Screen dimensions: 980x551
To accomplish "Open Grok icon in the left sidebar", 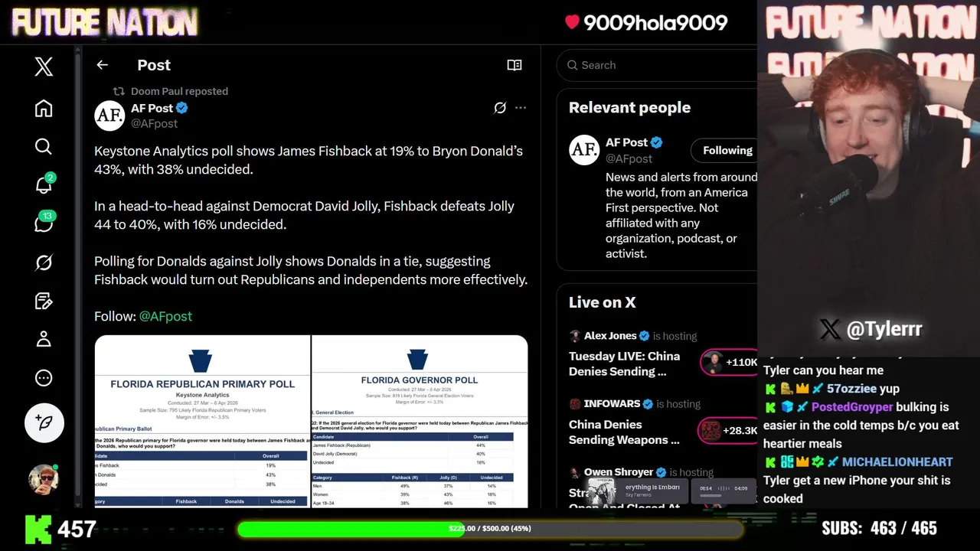I will [x=44, y=262].
